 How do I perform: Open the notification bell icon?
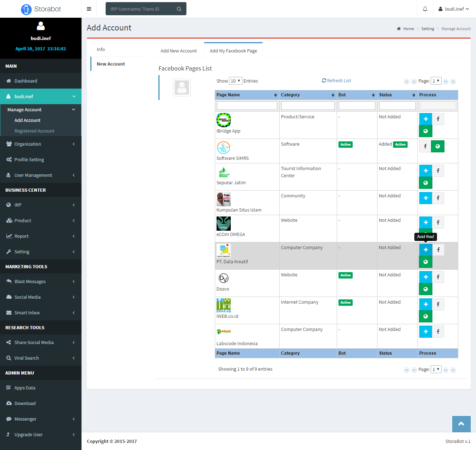pos(425,9)
